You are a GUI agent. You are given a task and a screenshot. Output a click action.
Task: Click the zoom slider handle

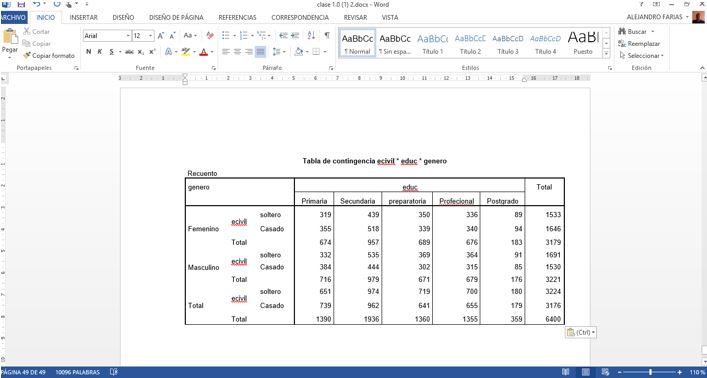click(650, 372)
